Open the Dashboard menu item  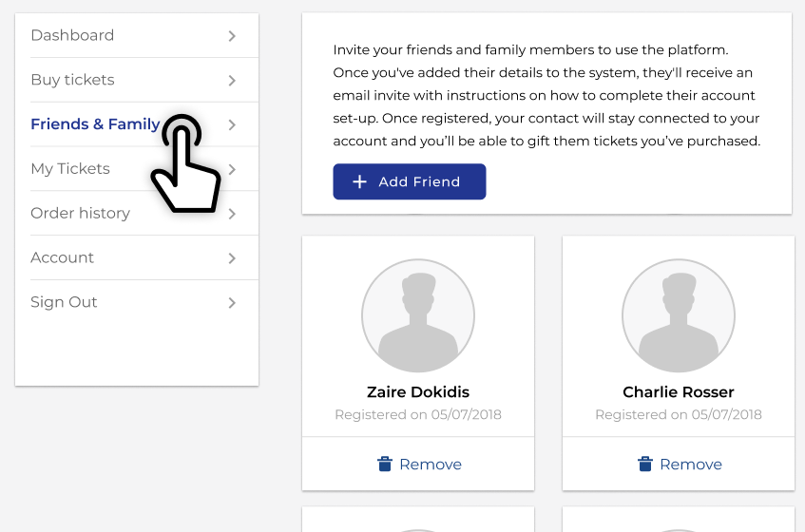click(137, 35)
